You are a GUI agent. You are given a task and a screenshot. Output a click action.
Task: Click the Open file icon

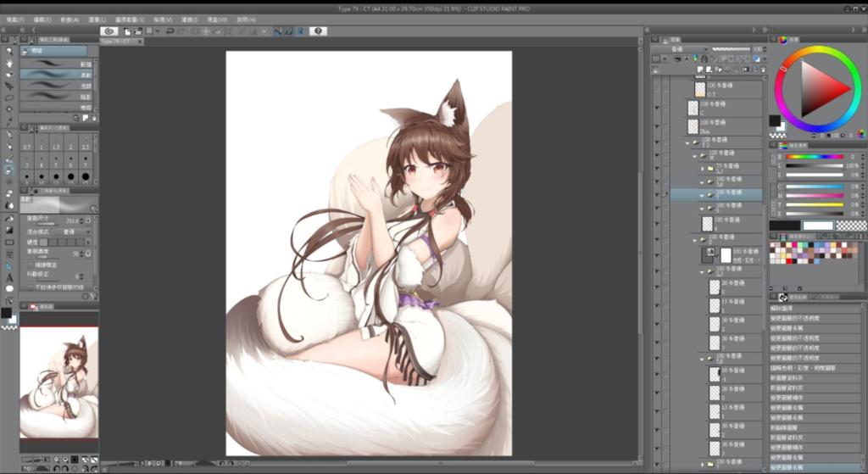138,31
